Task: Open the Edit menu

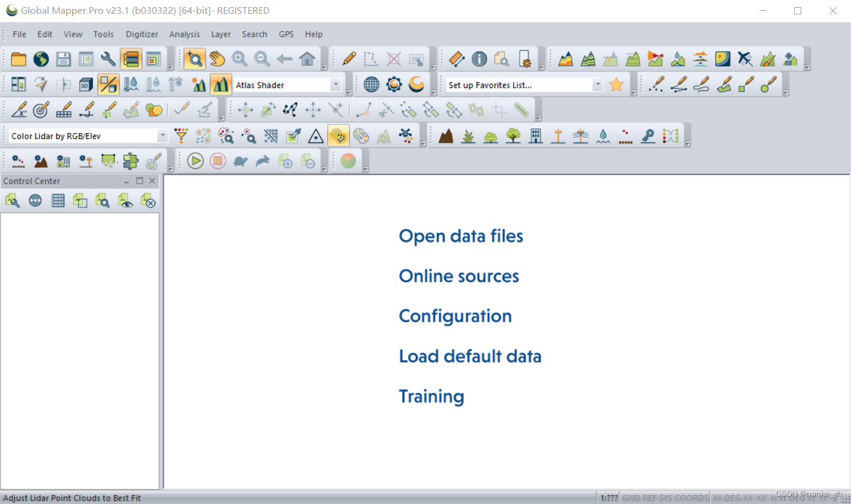Action: tap(45, 34)
